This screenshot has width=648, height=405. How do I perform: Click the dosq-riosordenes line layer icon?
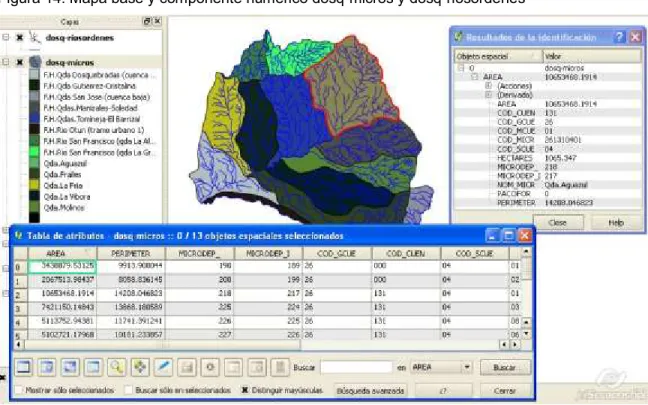35,38
